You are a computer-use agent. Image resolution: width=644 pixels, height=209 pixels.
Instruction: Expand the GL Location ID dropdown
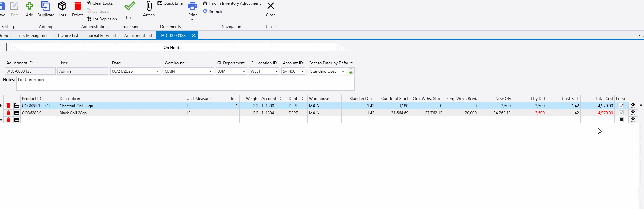pos(276,71)
